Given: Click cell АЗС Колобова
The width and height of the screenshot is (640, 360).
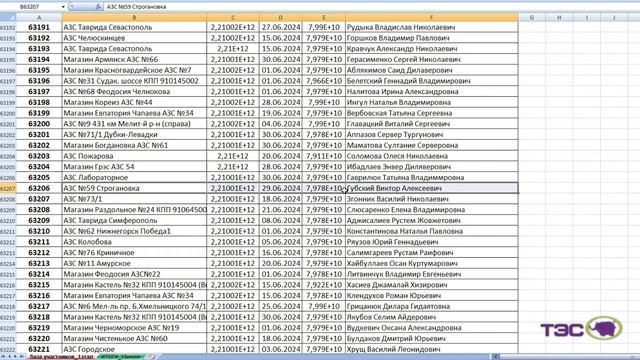Looking at the screenshot, I should [x=134, y=242].
